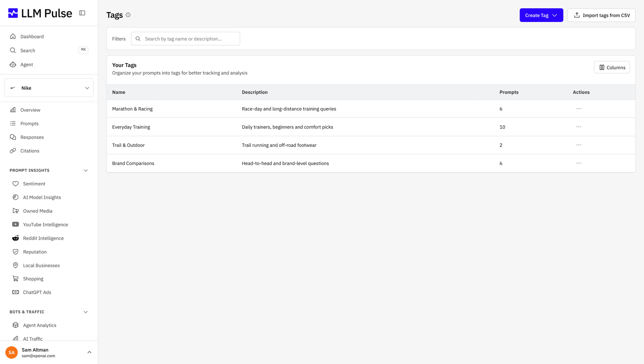Click the Prompts column header

pos(509,92)
